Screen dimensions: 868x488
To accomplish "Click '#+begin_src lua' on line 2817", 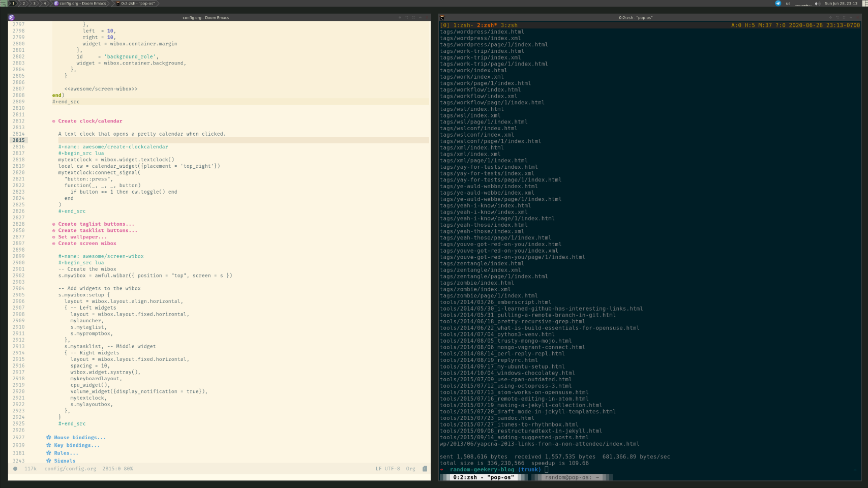I will (x=81, y=153).
